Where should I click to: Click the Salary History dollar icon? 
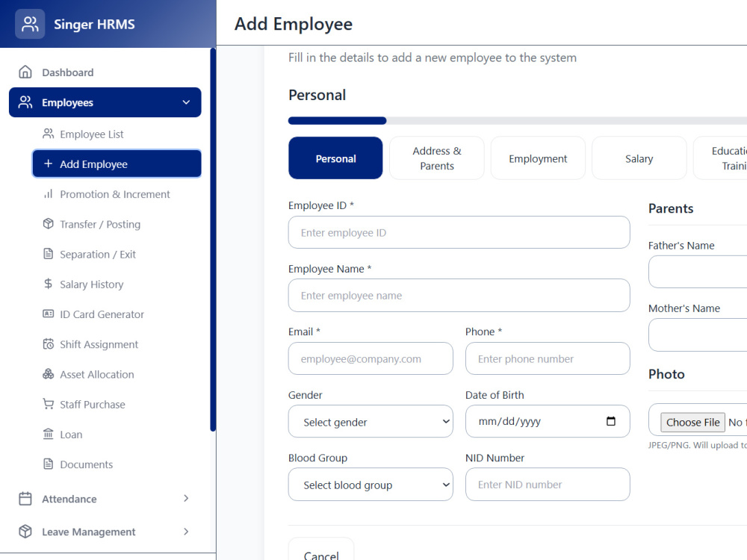[48, 284]
